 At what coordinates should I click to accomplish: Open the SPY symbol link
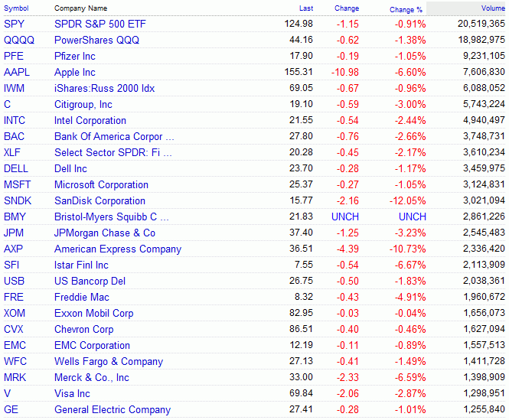click(14, 24)
